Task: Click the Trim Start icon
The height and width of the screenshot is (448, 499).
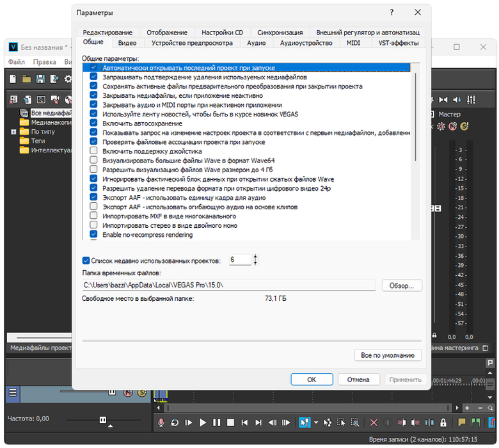Action: pos(402,422)
